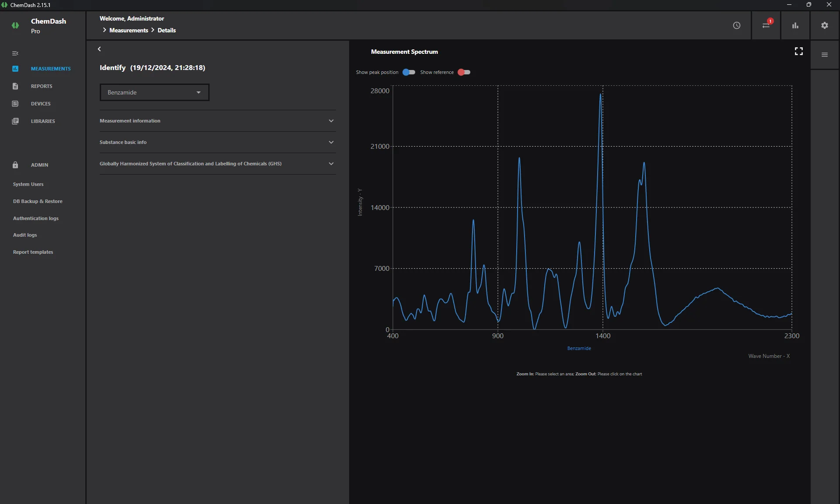The width and height of the screenshot is (840, 504).
Task: Open the settings gear icon
Action: (825, 25)
